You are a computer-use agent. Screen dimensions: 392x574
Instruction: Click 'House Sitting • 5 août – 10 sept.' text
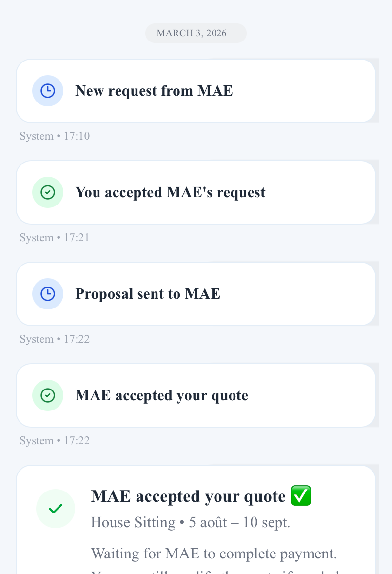pos(191,522)
